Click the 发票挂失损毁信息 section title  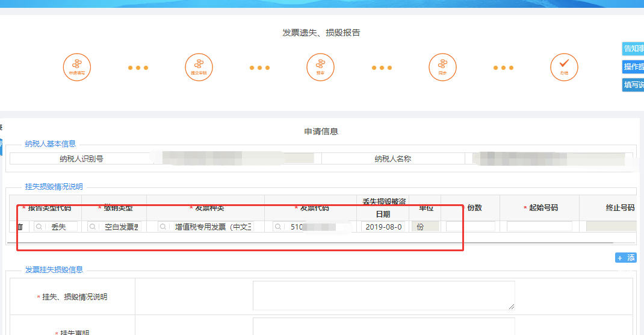54,270
